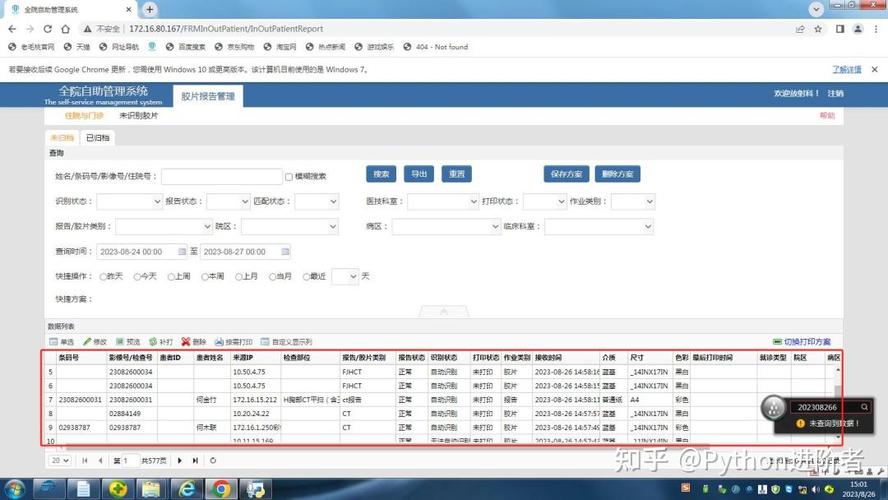Click magnifier in floating search widget
888x500 pixels.
(864, 407)
